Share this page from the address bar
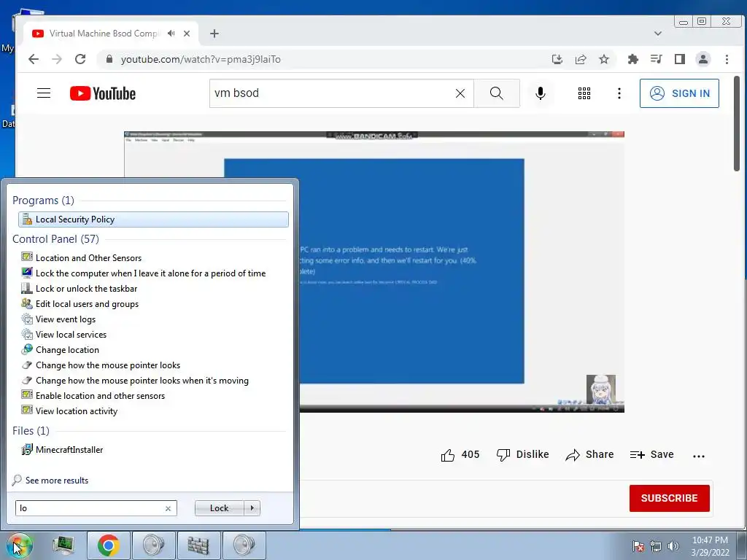Image resolution: width=747 pixels, height=560 pixels. 580,59
